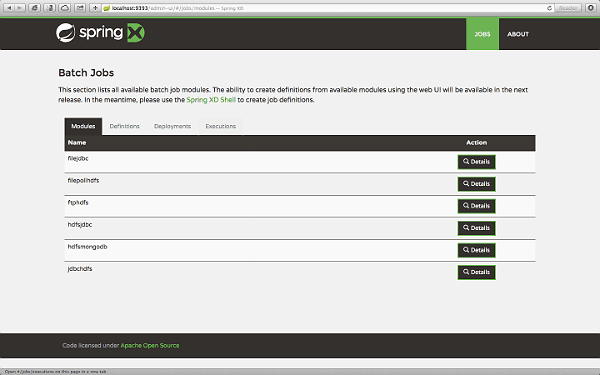Switch to the Executions tab
Image resolution: width=600 pixels, height=375 pixels.
220,126
